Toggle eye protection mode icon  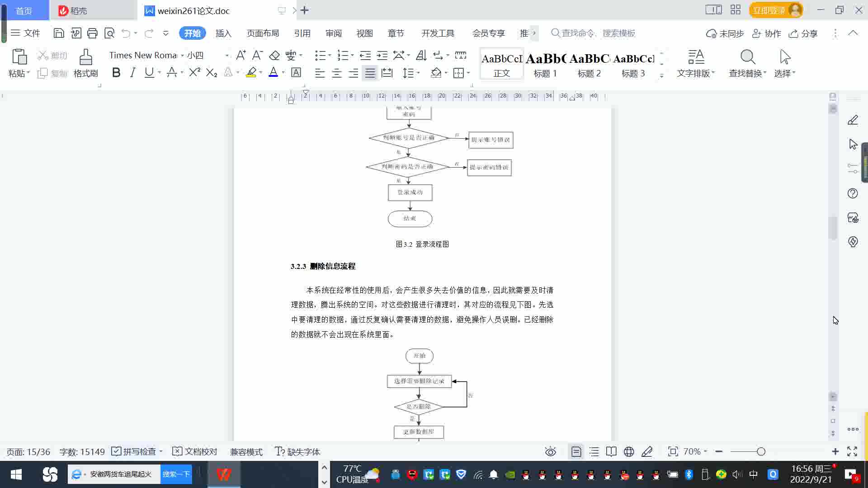point(550,451)
